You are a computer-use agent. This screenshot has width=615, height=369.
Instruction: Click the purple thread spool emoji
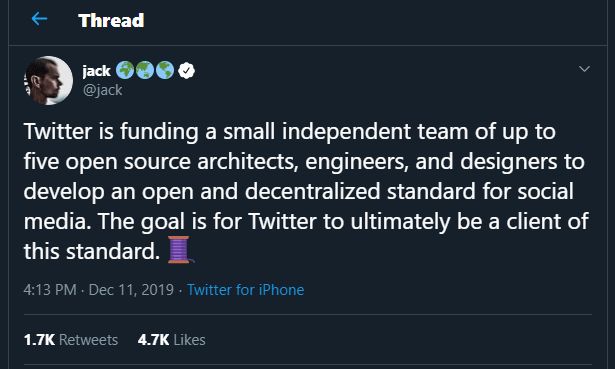[x=180, y=250]
